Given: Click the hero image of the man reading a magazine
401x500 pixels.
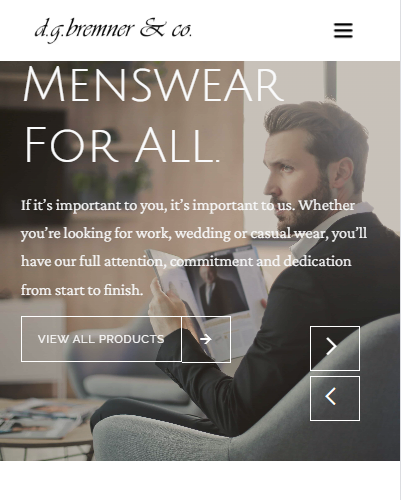Looking at the screenshot, I should pos(200,261).
